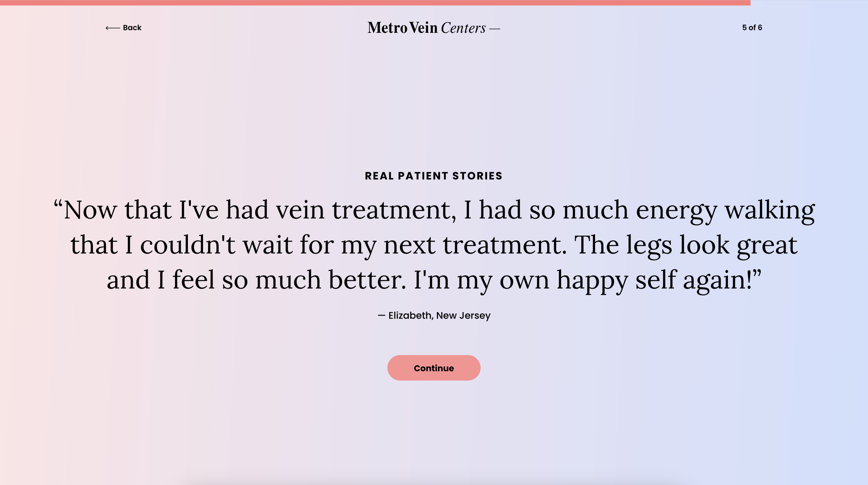Click the line starting that I couldn't wait

[434, 245]
